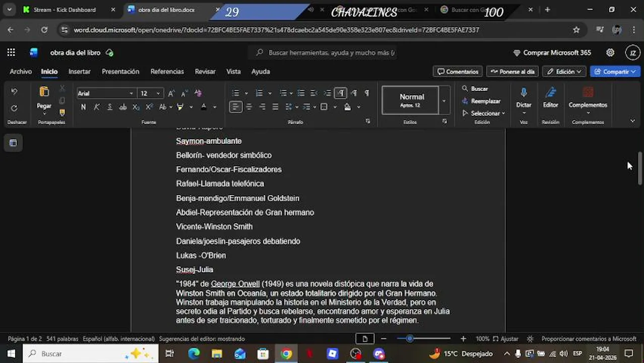The width and height of the screenshot is (644, 363).
Task: Open the styles pane dialog launcher
Action: pyautogui.click(x=444, y=122)
